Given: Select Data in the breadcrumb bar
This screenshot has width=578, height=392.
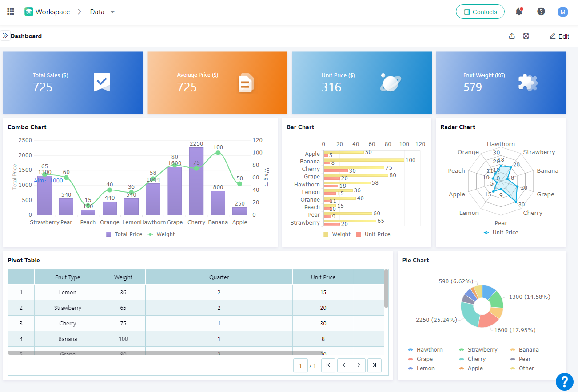Looking at the screenshot, I should [97, 12].
